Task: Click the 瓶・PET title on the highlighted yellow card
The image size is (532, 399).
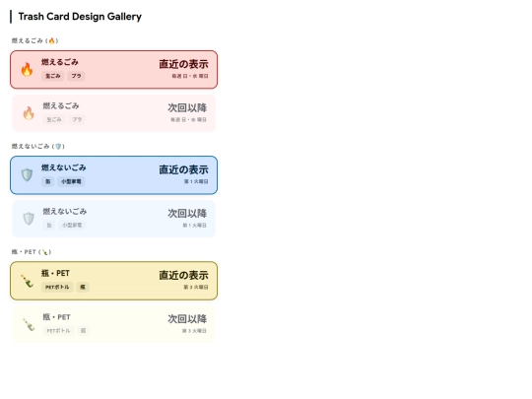Action: point(55,273)
